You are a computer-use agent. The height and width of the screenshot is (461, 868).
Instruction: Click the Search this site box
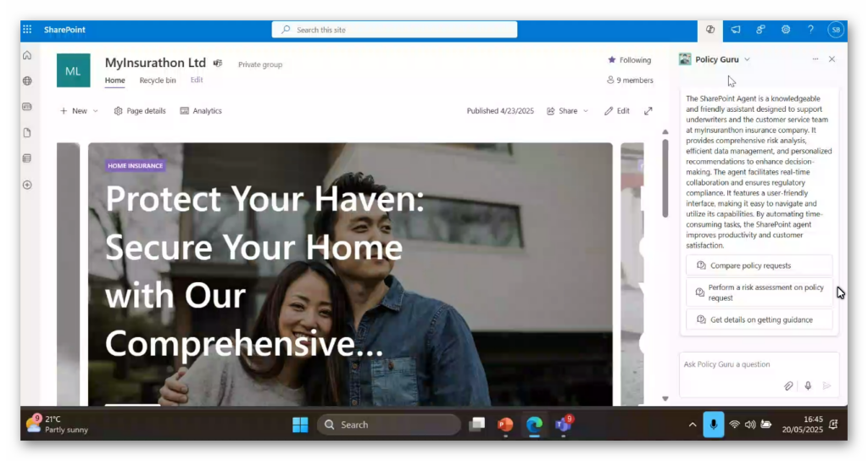click(394, 30)
